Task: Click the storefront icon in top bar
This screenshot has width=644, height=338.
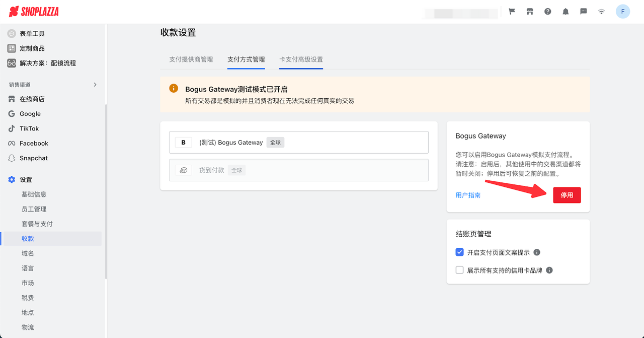Action: [x=530, y=11]
